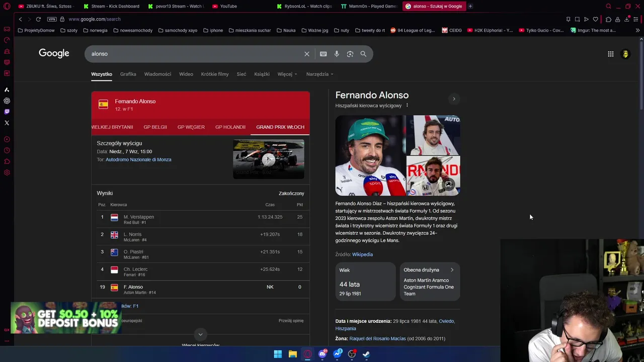Search by image with Google Lens
Screen dimensions: 644x362
[350, 54]
